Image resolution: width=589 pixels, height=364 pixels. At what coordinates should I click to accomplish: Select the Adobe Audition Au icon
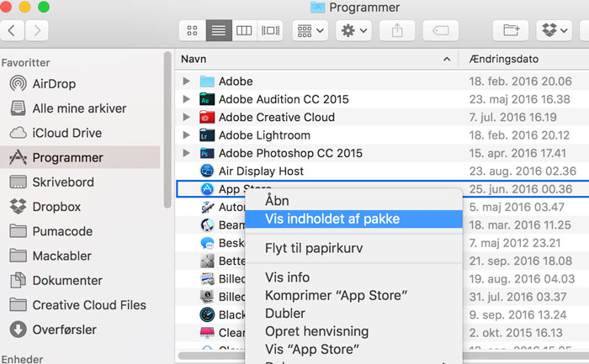click(x=207, y=99)
